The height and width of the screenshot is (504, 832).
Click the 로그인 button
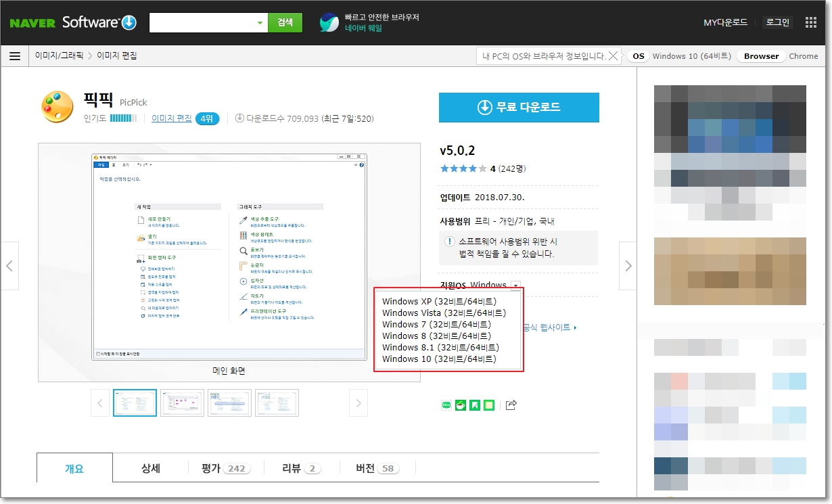point(777,22)
